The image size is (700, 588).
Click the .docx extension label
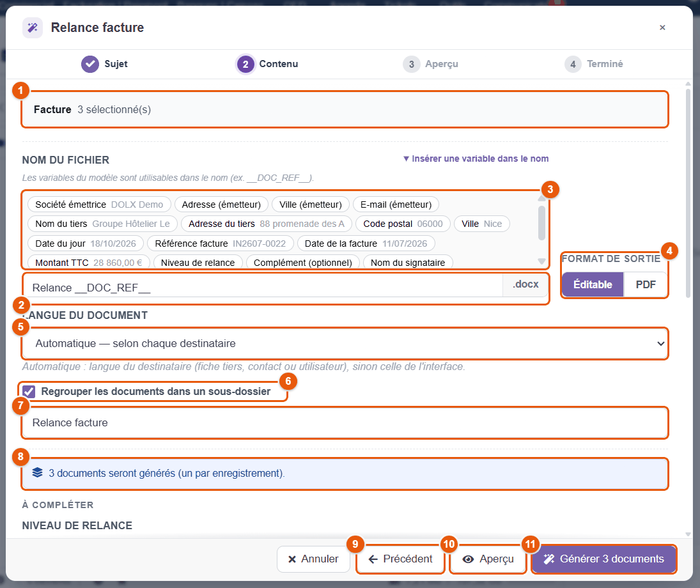[525, 284]
